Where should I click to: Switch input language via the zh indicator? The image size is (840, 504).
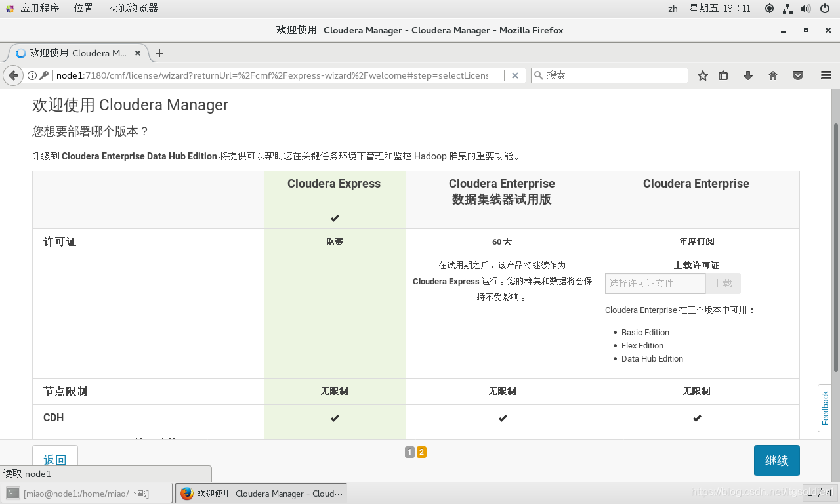[673, 9]
